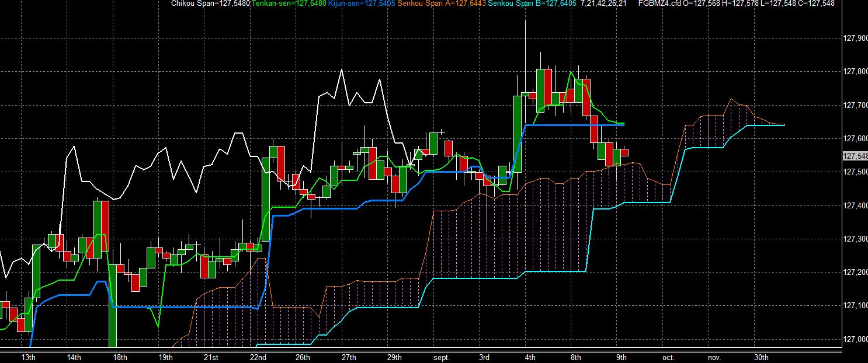Select the Senkou Span B=127,6405 label
Image resolution: width=868 pixels, height=363 pixels.
(x=532, y=4)
